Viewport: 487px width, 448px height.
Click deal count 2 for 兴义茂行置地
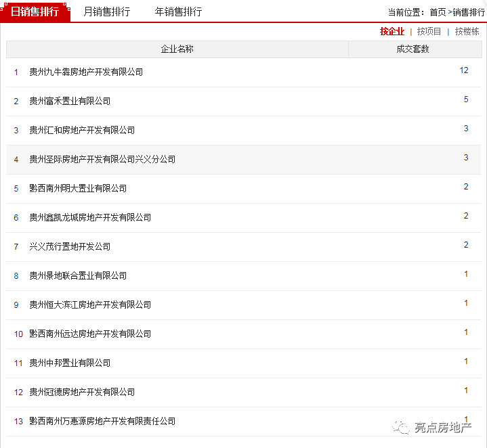coord(466,245)
